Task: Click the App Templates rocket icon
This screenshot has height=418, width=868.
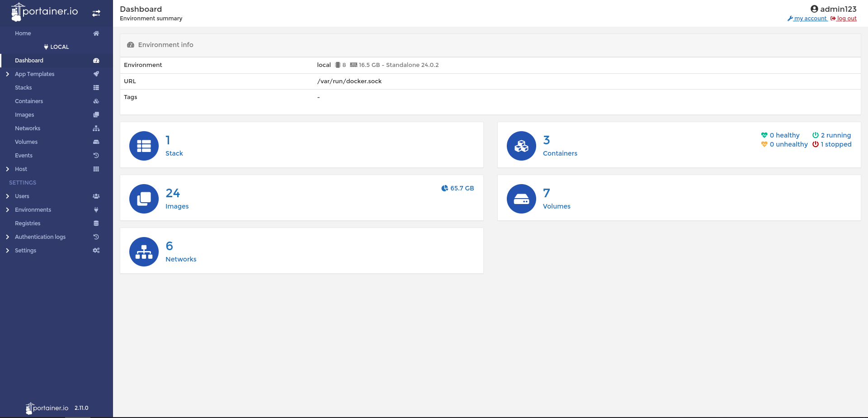Action: (96, 74)
